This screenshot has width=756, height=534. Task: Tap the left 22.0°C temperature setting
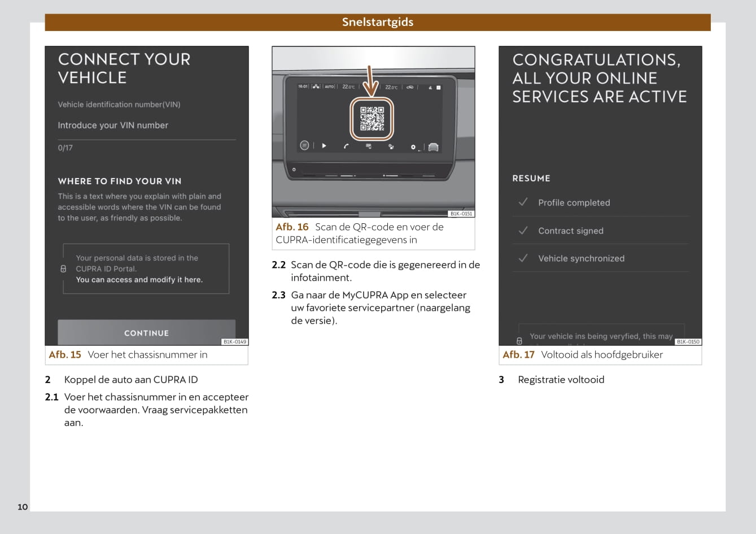click(348, 87)
